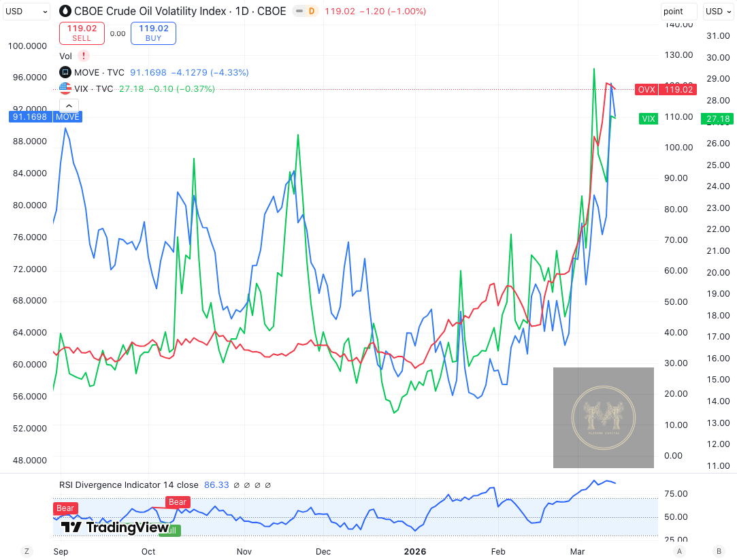Click the 119.02 OVX price tag

pos(678,89)
